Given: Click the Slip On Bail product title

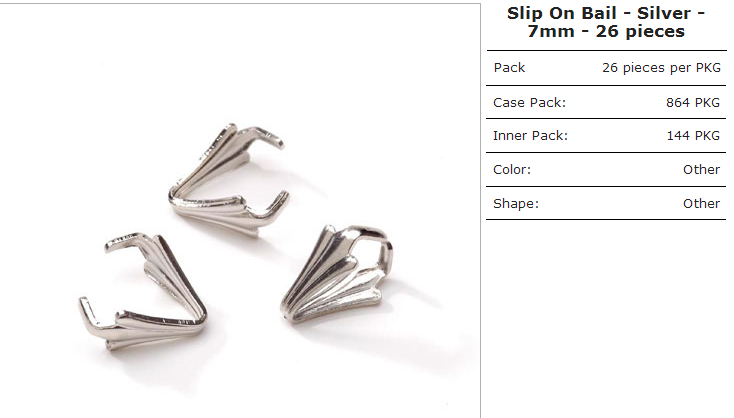Looking at the screenshot, I should (606, 22).
